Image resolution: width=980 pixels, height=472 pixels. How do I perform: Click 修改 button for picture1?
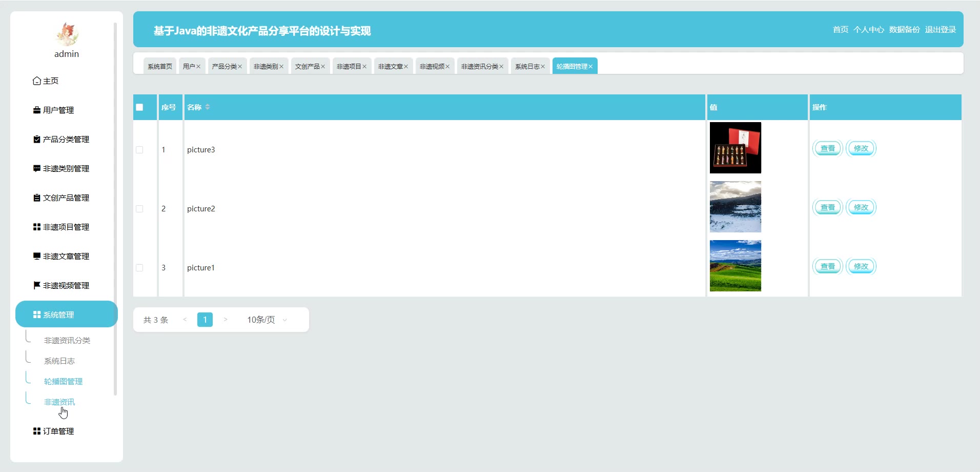[861, 266]
